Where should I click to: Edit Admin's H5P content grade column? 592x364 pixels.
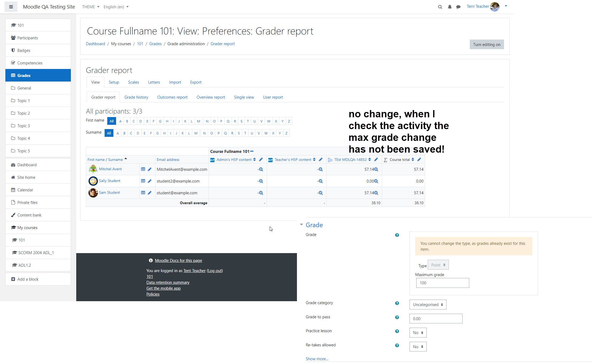pyautogui.click(x=261, y=160)
